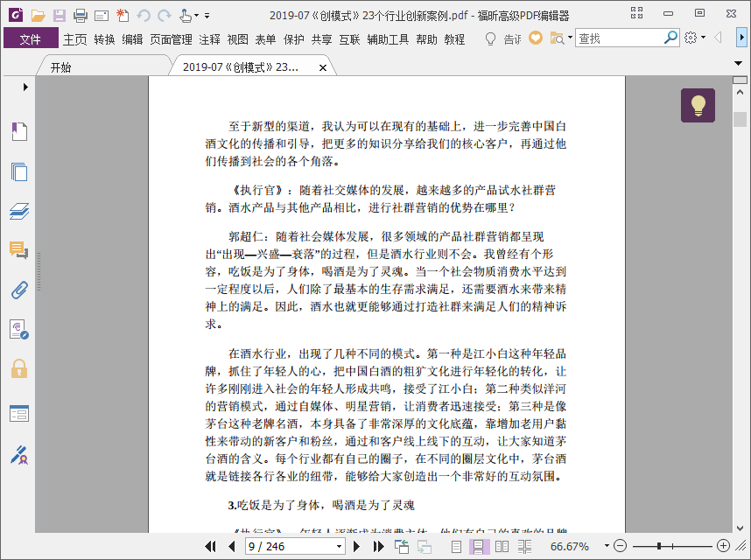This screenshot has height=560, width=751.
Task: Click the scroll down arrow of document
Action: pyautogui.click(x=740, y=528)
